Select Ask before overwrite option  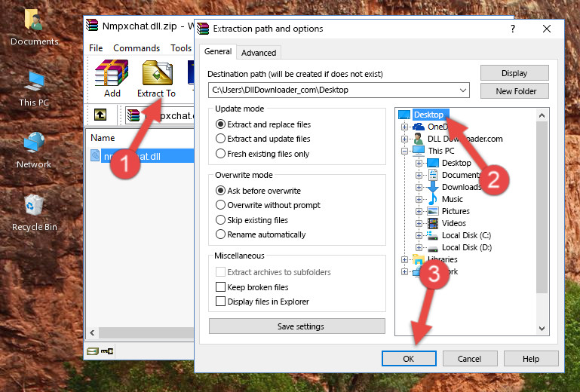pyautogui.click(x=258, y=191)
